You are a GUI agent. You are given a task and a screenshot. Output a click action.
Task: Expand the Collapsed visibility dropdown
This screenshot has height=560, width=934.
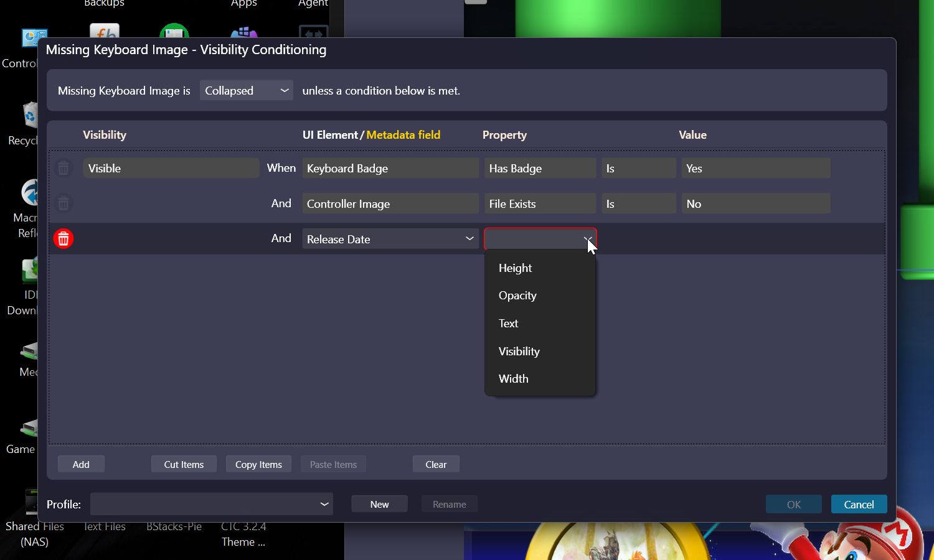point(246,91)
